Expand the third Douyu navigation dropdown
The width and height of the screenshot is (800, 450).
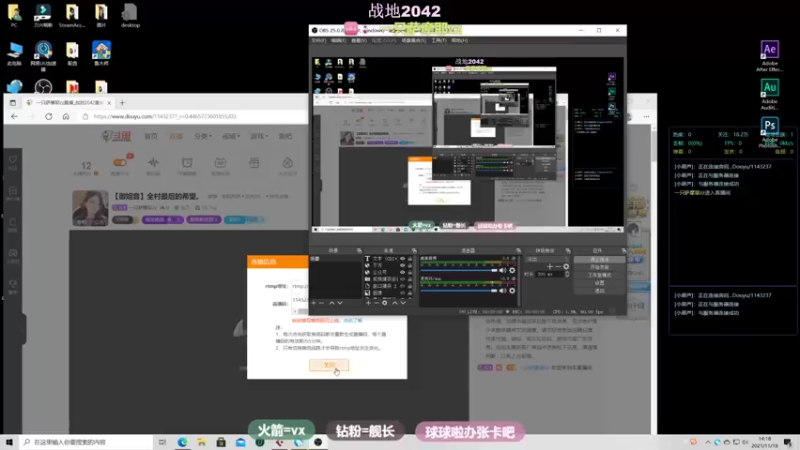click(x=203, y=136)
